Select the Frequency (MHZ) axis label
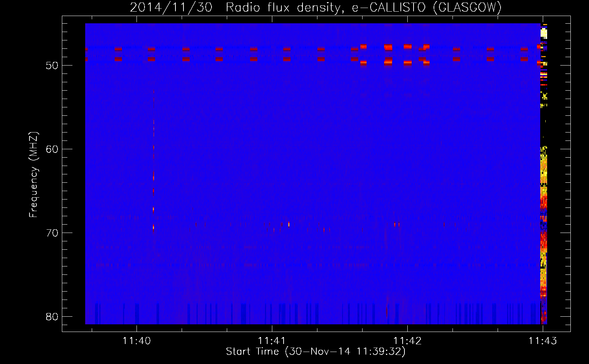 (x=33, y=175)
